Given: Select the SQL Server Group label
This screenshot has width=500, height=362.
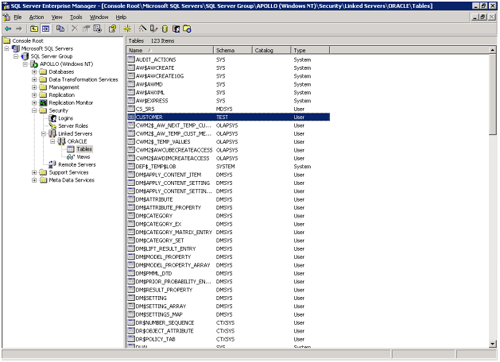Looking at the screenshot, I should coord(52,56).
